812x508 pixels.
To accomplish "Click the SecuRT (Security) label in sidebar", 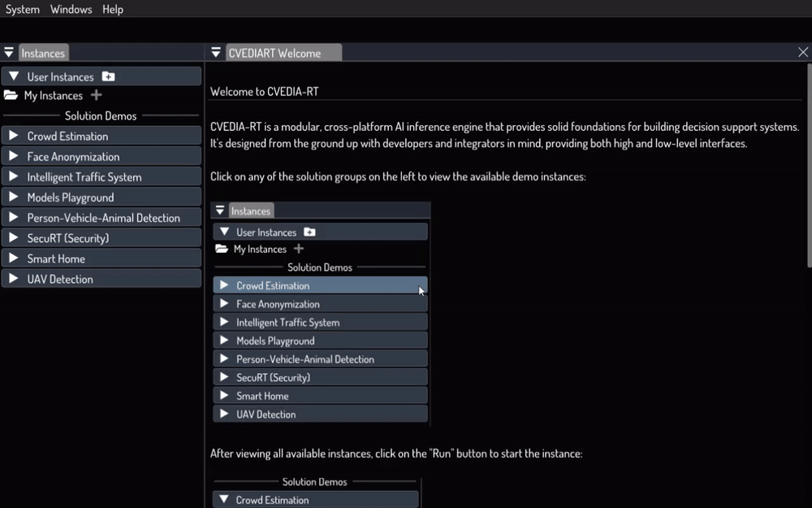I will [68, 238].
